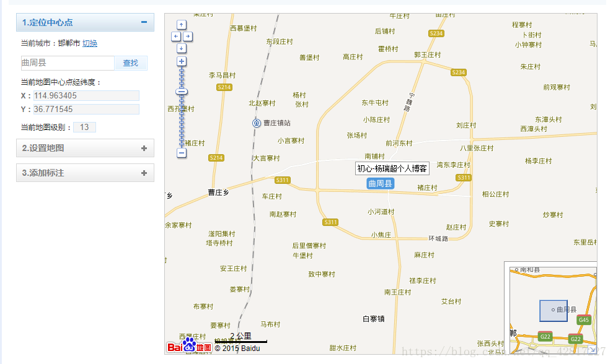The width and height of the screenshot is (613, 364).
Task: Click the overview minimap viewport rectangle
Action: [x=553, y=311]
